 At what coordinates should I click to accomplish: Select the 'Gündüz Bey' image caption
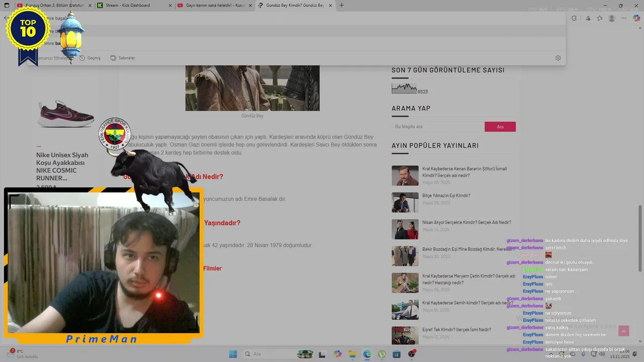[252, 116]
